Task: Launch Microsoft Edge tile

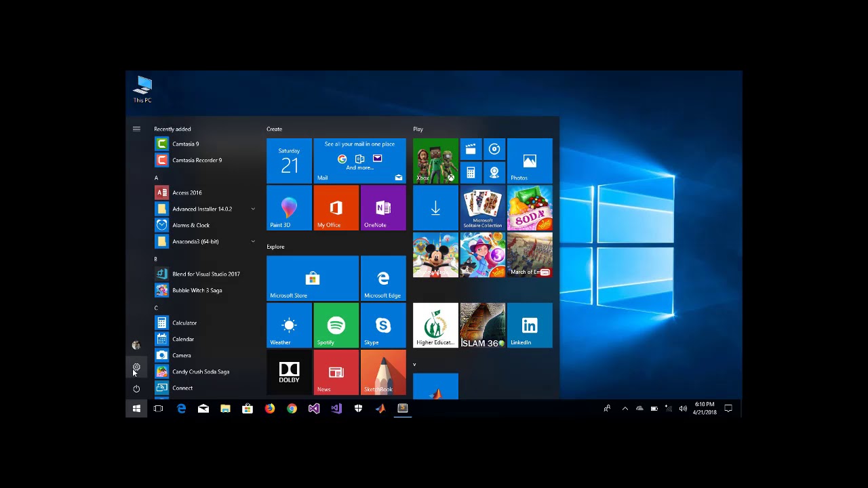Action: point(383,278)
